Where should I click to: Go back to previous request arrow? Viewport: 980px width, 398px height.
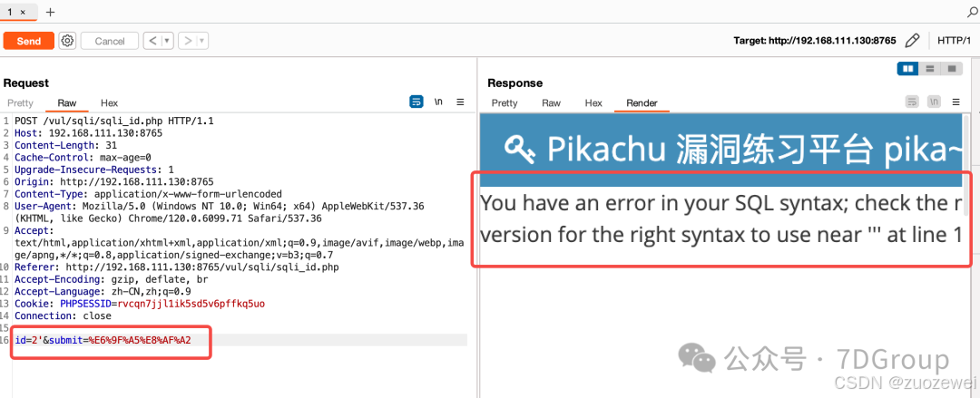pyautogui.click(x=152, y=41)
